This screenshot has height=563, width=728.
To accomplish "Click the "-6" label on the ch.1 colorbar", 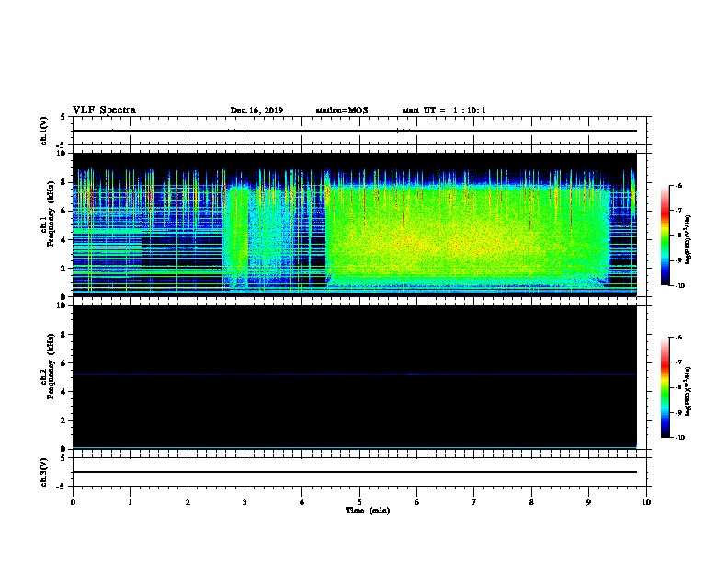I will click(678, 186).
